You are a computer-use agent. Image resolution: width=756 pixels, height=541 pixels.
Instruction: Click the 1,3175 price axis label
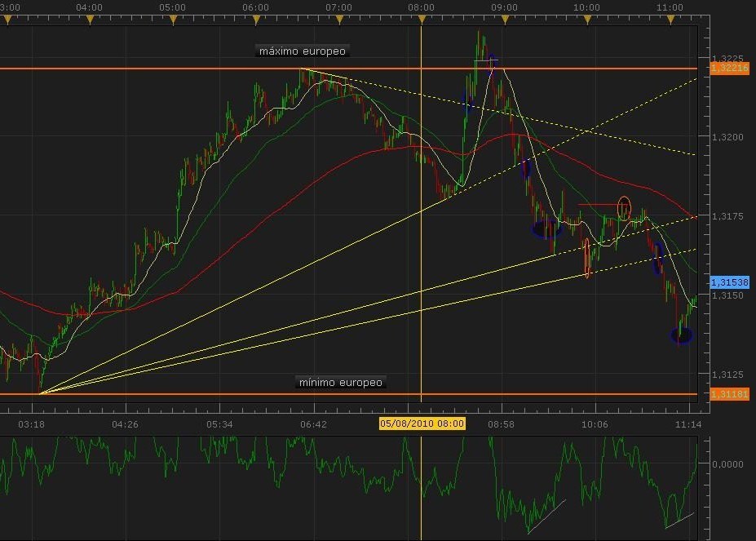tap(727, 216)
